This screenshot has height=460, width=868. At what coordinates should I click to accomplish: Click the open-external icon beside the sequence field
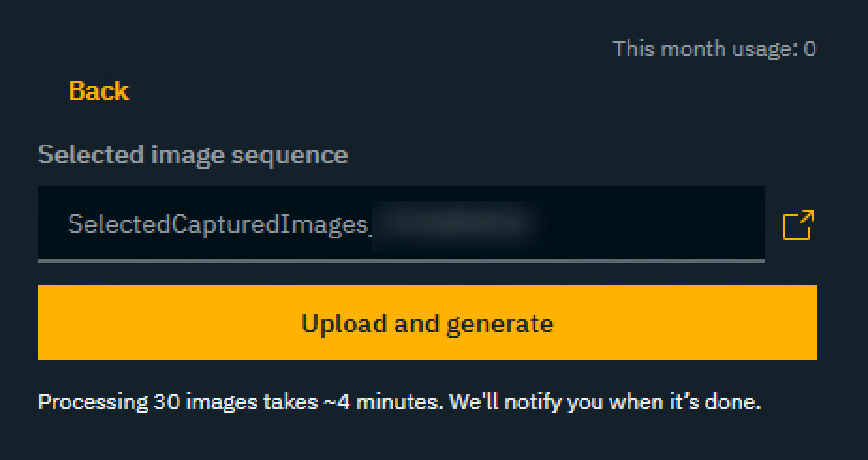(798, 225)
